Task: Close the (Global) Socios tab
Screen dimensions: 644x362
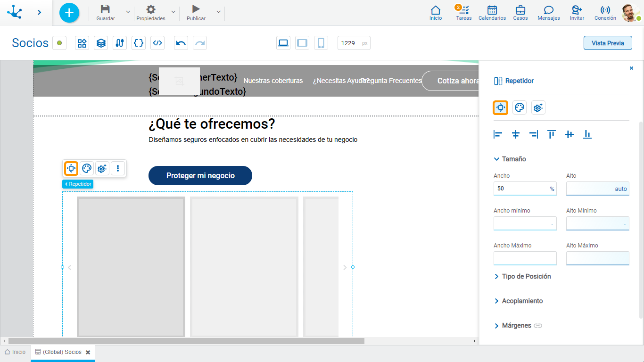Action: 88,353
